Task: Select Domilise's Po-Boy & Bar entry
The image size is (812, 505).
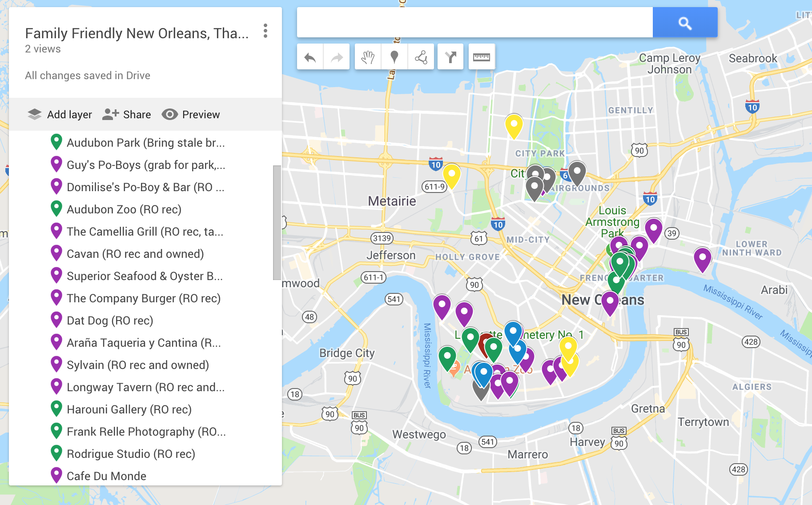Action: coord(145,187)
